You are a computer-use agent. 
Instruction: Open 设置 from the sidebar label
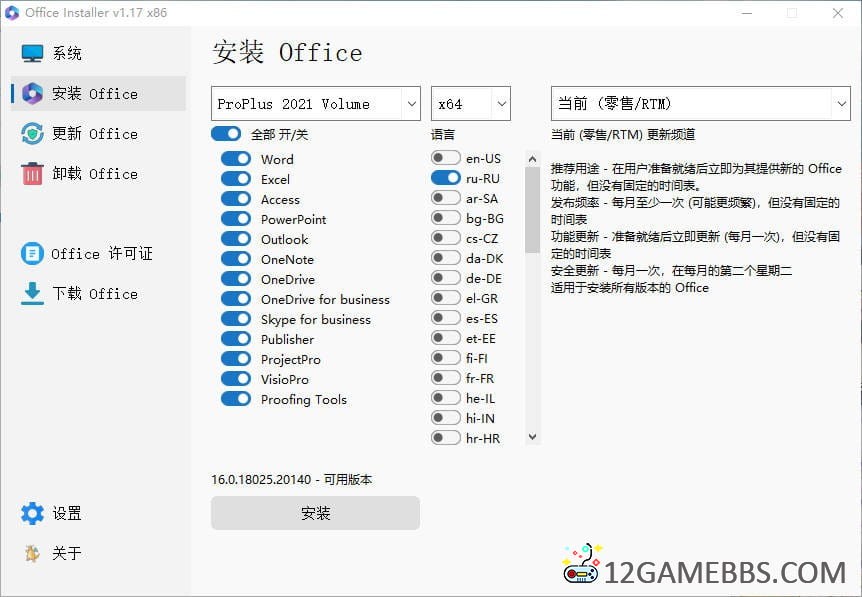(67, 513)
